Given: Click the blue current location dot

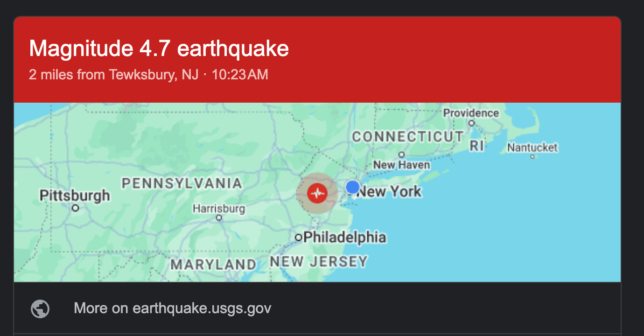Looking at the screenshot, I should (x=353, y=187).
